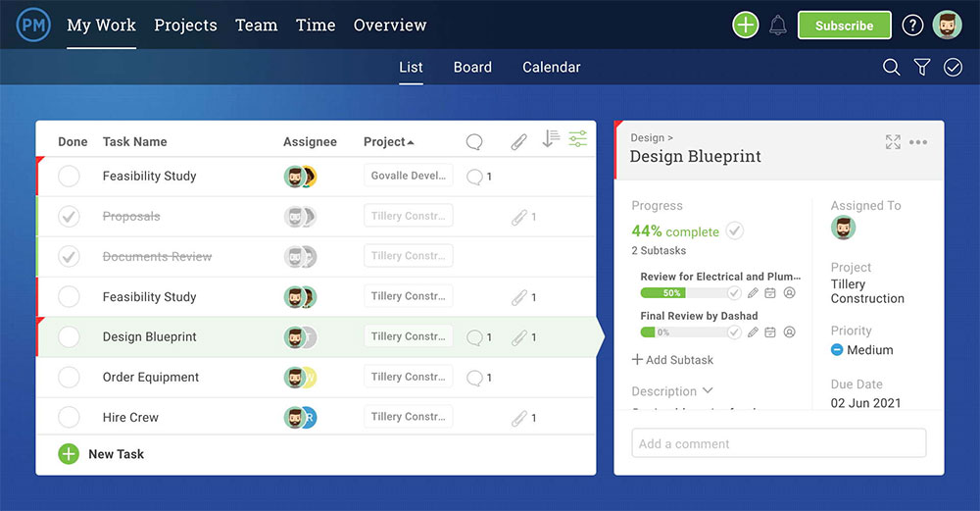Open the Calendar view tab
This screenshot has width=980, height=511.
[x=551, y=67]
